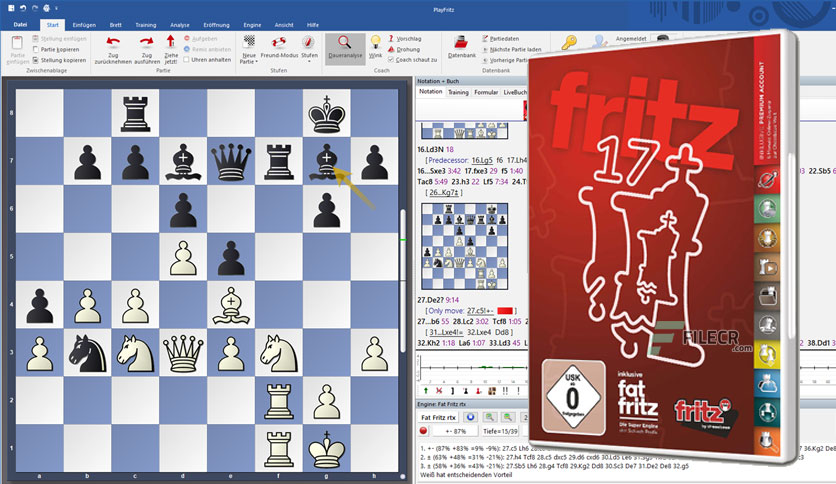836x484 pixels.
Task: Toggle the Uhren anhalten checkbox
Action: pyautogui.click(x=187, y=60)
